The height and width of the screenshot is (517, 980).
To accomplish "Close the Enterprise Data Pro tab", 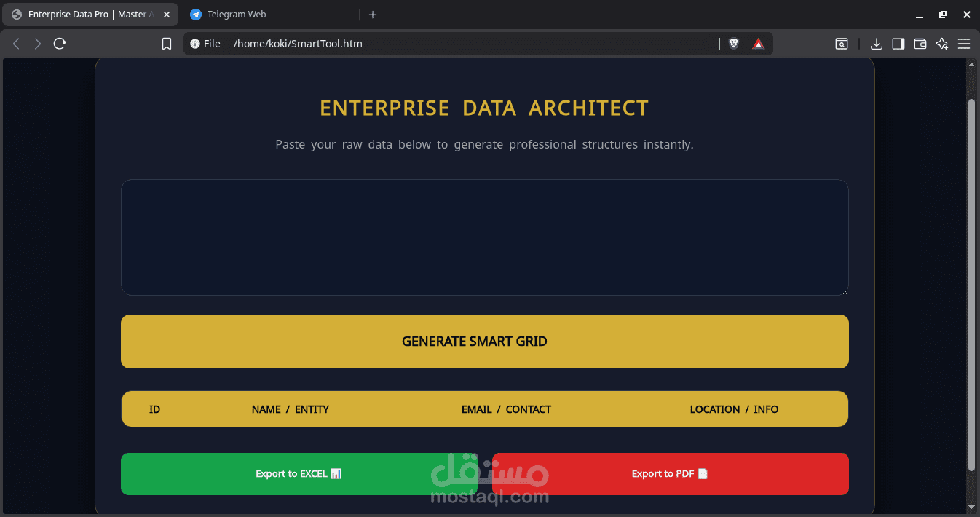I will pyautogui.click(x=167, y=15).
